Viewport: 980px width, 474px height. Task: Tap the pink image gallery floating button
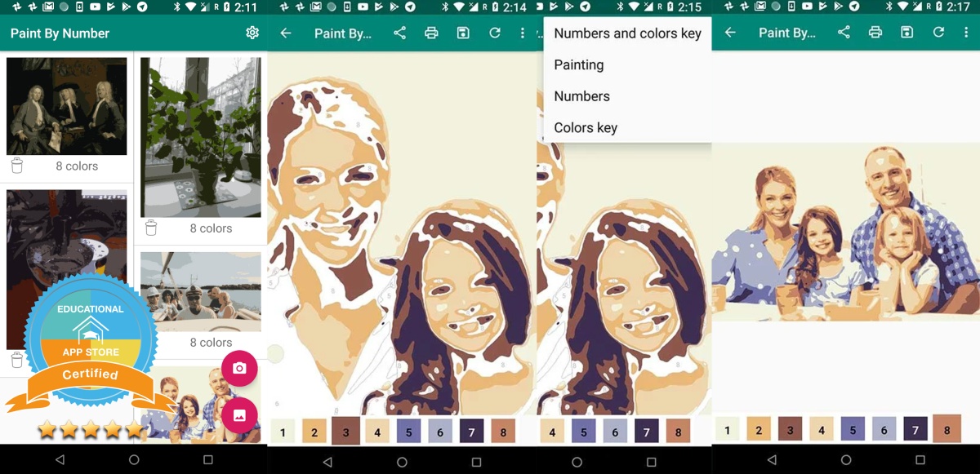[x=239, y=415]
